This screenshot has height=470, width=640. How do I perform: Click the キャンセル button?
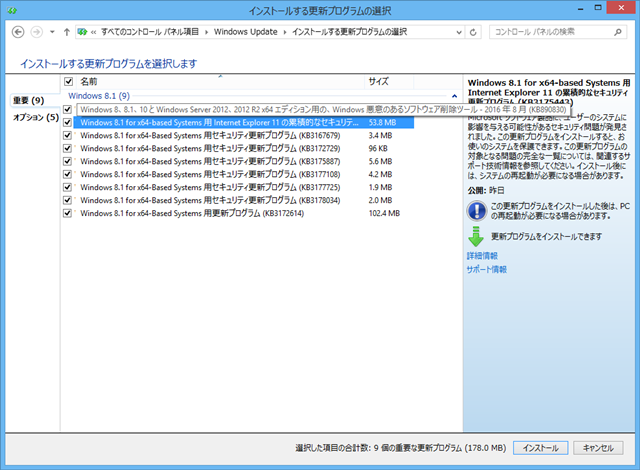coord(598,448)
